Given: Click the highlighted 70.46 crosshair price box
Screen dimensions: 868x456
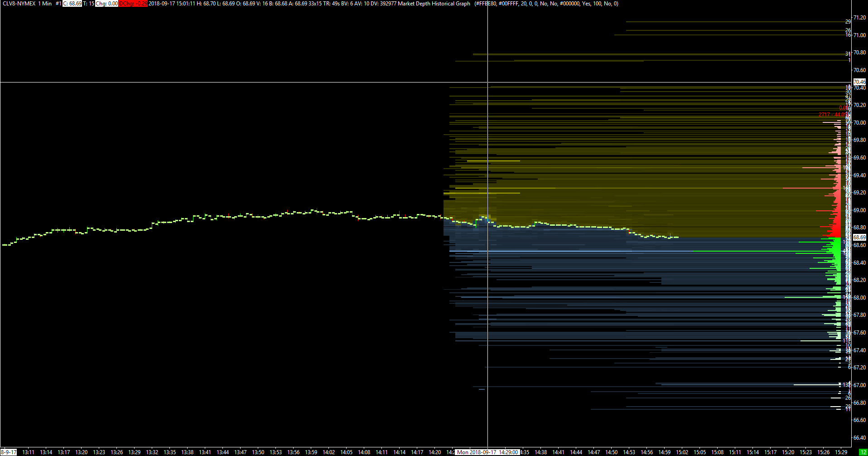Looking at the screenshot, I should pyautogui.click(x=859, y=82).
